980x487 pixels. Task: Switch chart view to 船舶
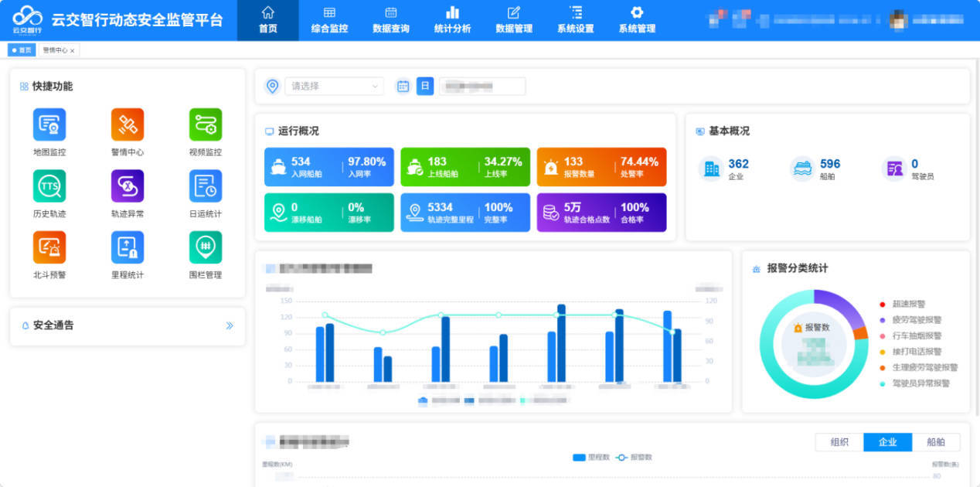[935, 442]
